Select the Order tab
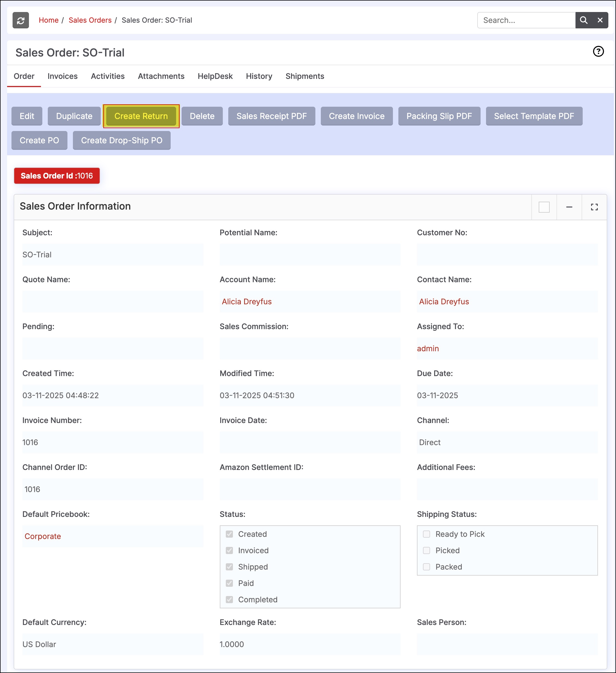This screenshot has width=616, height=673. pyautogui.click(x=24, y=76)
